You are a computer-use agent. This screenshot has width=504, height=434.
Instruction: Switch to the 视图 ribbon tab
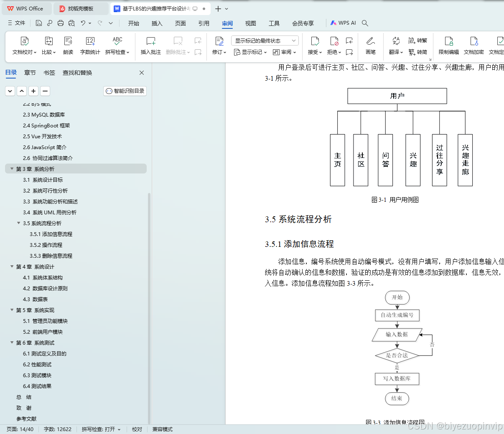(x=251, y=23)
